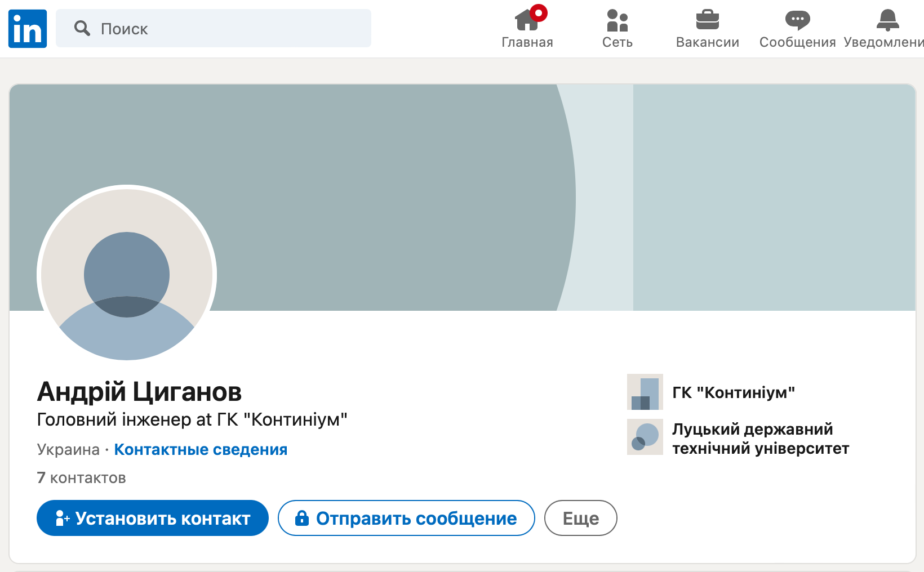View the 7 контактов connections count

(x=82, y=478)
